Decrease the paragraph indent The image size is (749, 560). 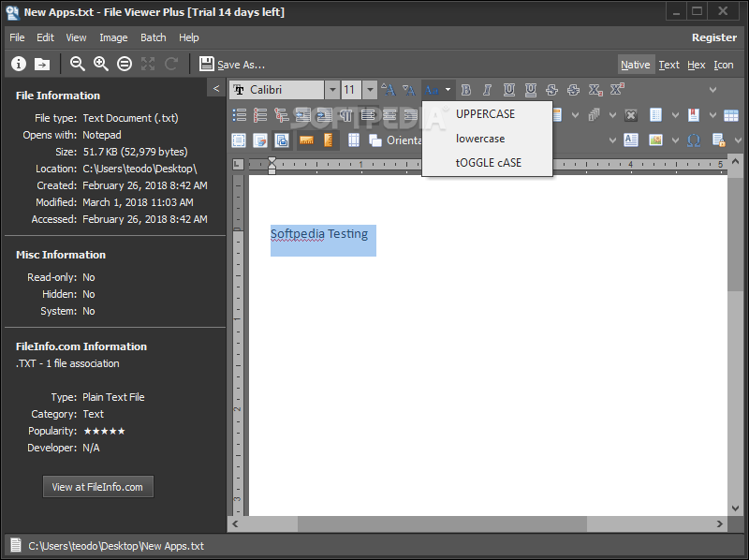302,115
